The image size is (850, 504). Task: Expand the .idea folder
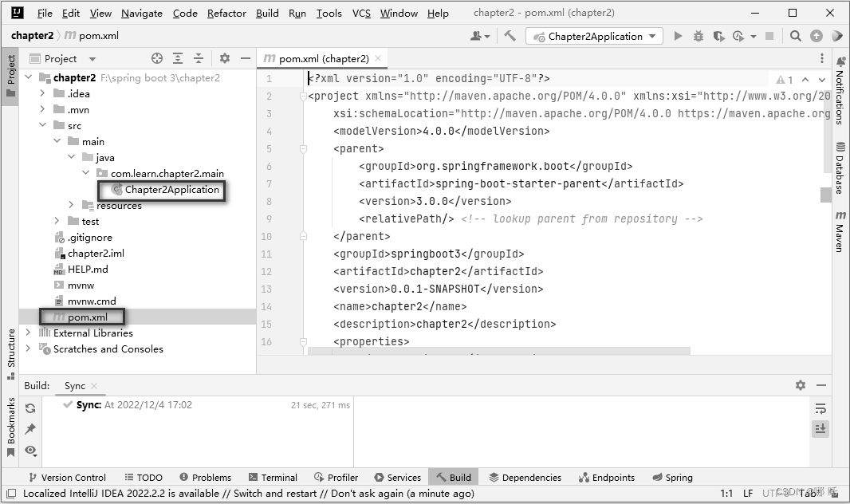(43, 93)
